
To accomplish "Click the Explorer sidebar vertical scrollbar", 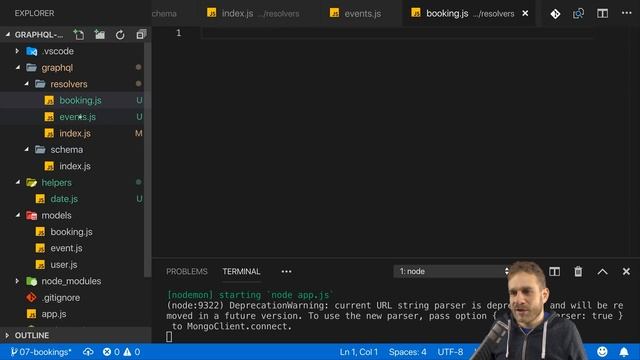I will point(147,159).
